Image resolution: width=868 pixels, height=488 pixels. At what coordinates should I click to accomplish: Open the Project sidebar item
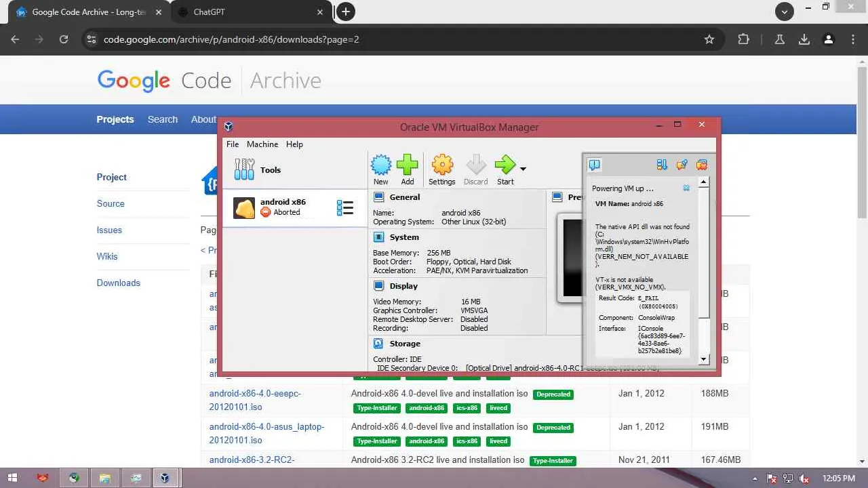[112, 177]
